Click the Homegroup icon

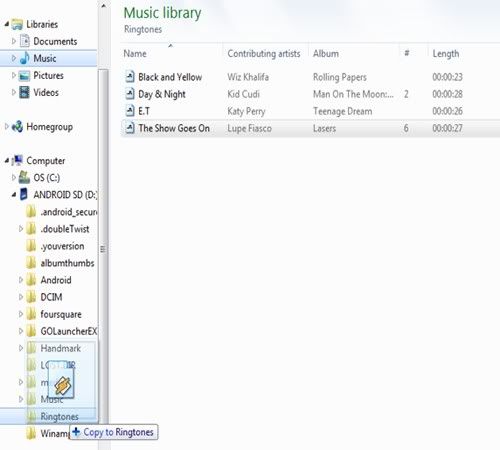pos(17,127)
